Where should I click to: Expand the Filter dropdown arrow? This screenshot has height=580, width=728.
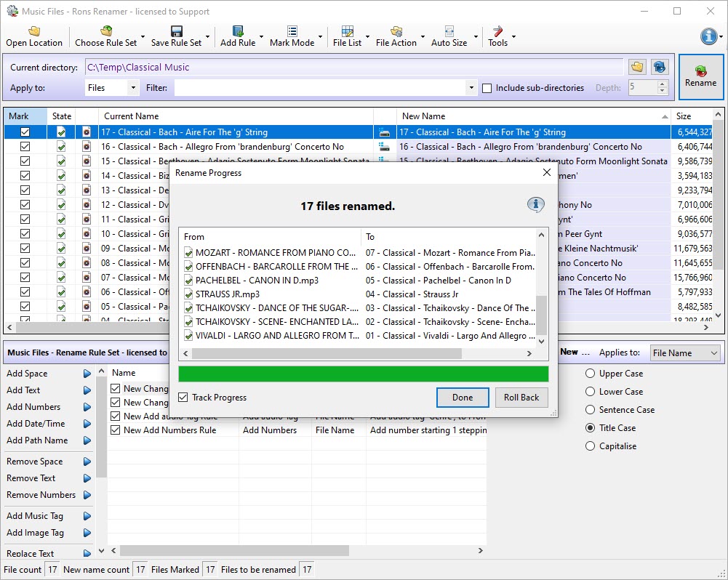471,88
